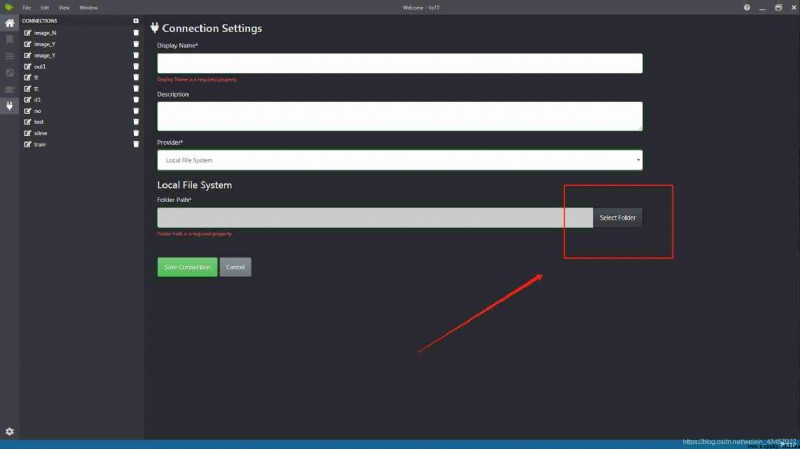Open the Edit menu

(45, 8)
